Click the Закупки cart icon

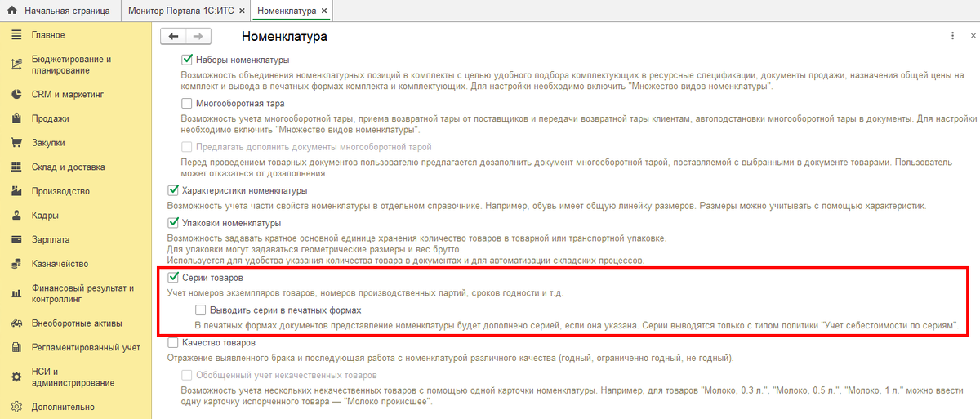[x=16, y=143]
